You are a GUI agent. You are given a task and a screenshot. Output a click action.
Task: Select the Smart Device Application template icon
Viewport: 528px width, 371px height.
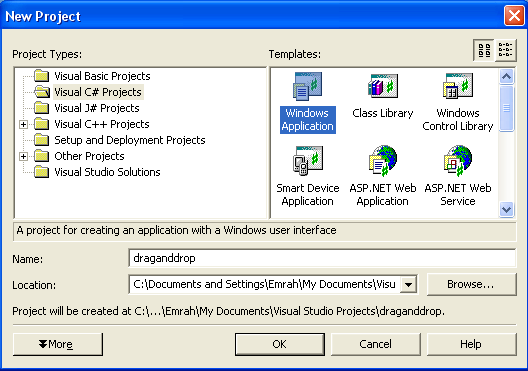click(307, 161)
